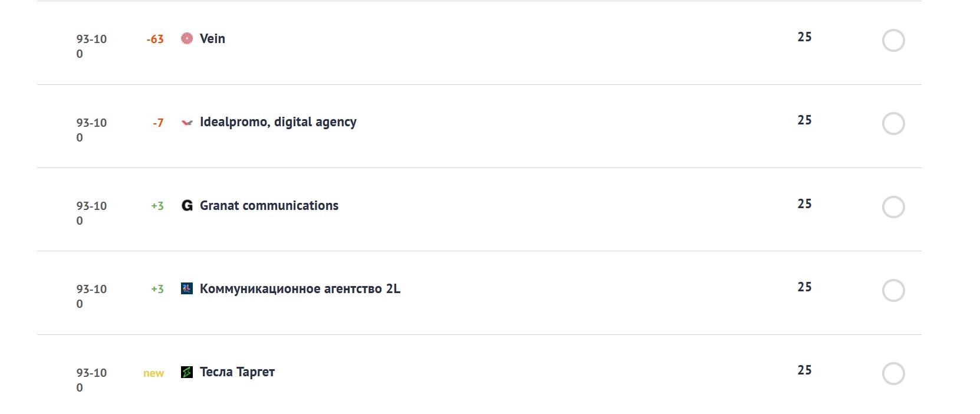The height and width of the screenshot is (414, 980).
Task: Click the Vein agency logo icon
Action: [x=187, y=38]
